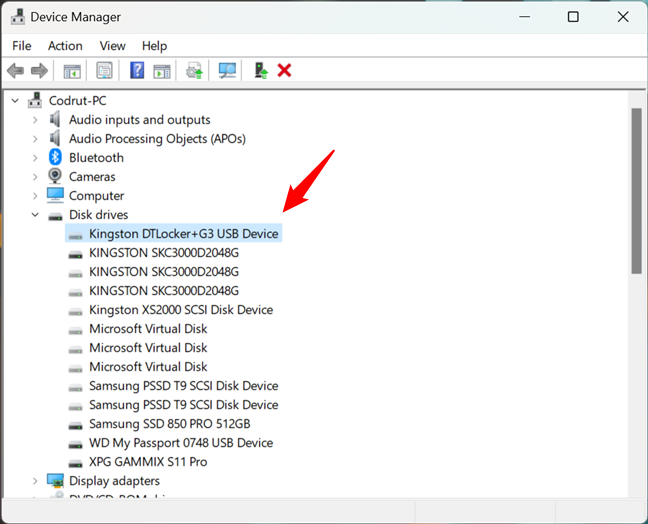Viewport: 648px width, 524px height.
Task: Click the Update device driver icon
Action: tap(194, 71)
